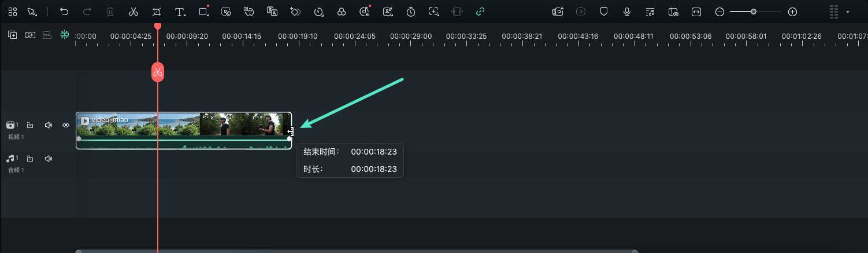
Task: Open the speed control dropdown
Action: [318, 12]
